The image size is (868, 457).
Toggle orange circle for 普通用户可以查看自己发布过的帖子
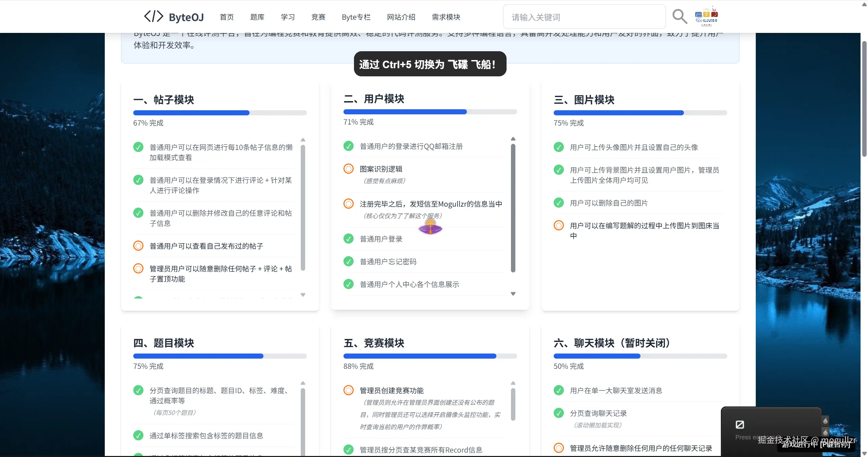pyautogui.click(x=138, y=246)
